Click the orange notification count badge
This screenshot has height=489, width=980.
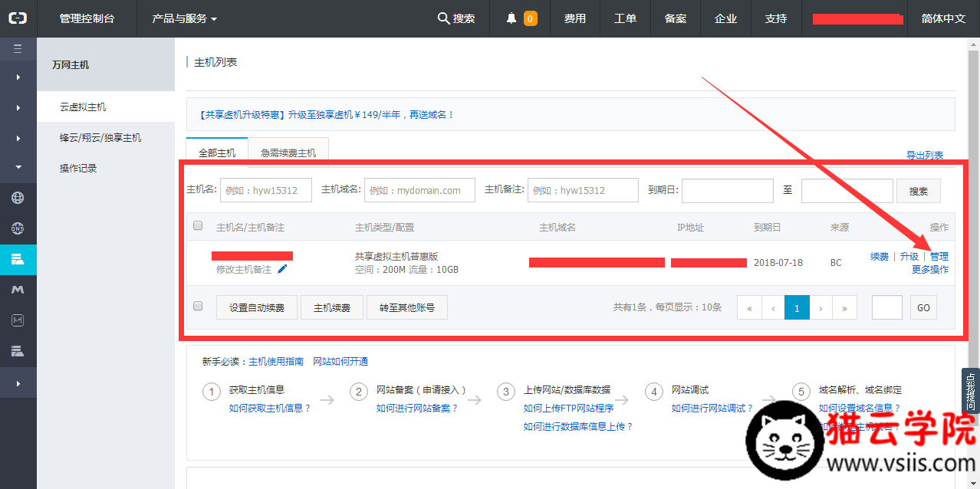coord(530,18)
